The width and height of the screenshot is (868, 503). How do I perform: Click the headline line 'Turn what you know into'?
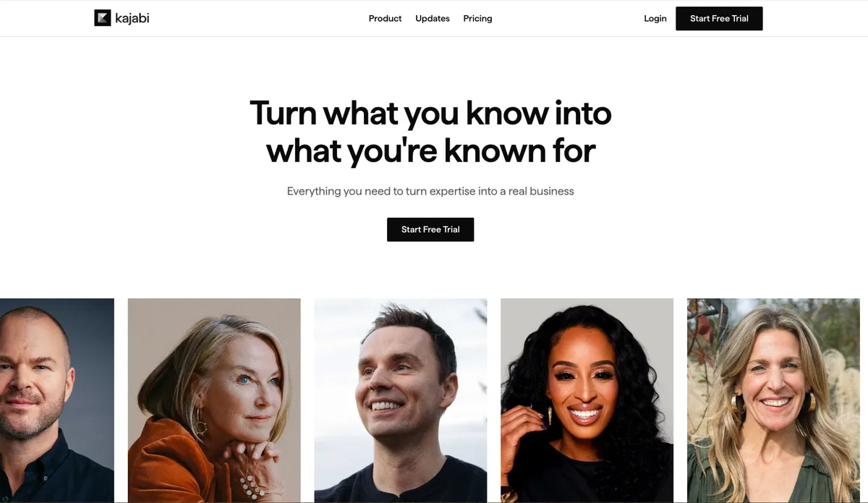point(430,114)
